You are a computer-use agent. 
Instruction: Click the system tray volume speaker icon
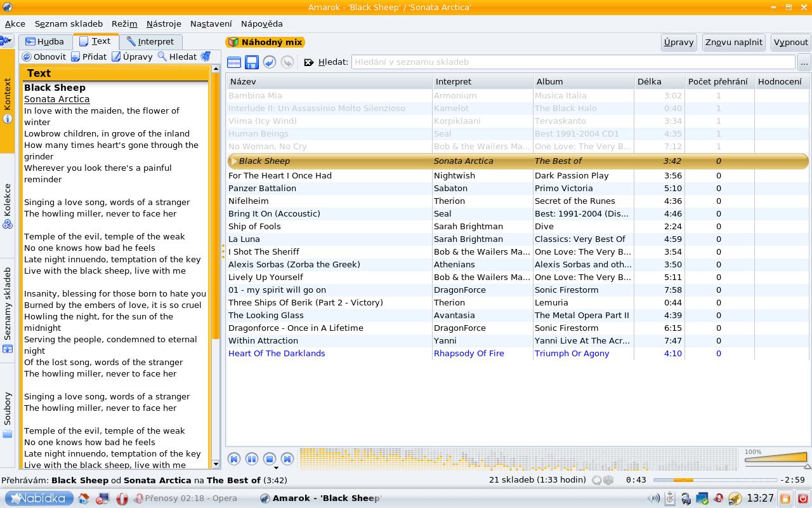653,498
